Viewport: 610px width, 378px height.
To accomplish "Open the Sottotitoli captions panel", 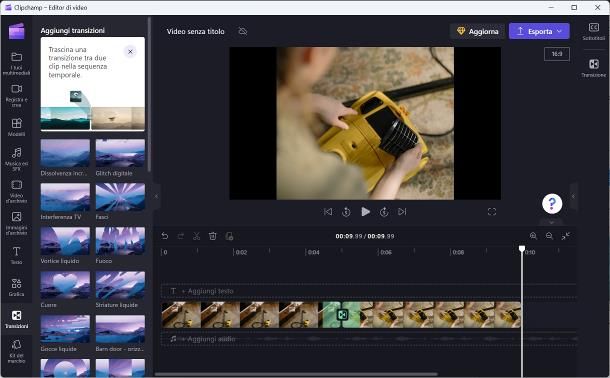I will [x=594, y=31].
